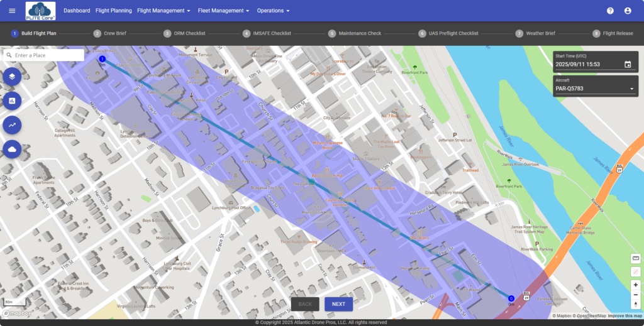Open the user account profile icon
The height and width of the screenshot is (326, 644).
[628, 11]
